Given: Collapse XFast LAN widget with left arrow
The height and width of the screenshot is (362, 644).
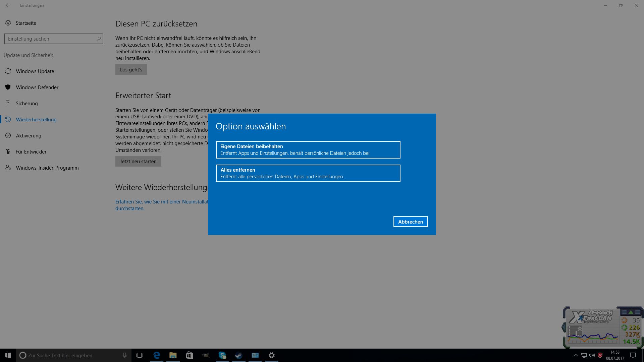Looking at the screenshot, I should (x=564, y=327).
